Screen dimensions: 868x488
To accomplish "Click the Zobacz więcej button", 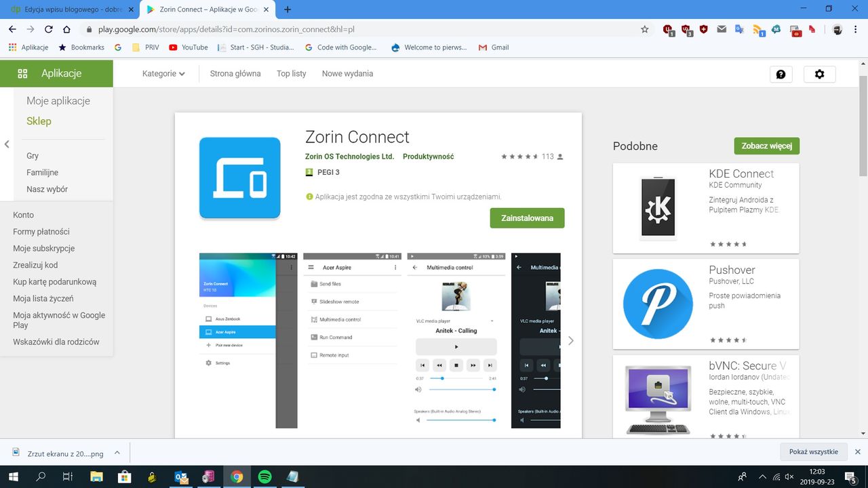I will pyautogui.click(x=766, y=146).
